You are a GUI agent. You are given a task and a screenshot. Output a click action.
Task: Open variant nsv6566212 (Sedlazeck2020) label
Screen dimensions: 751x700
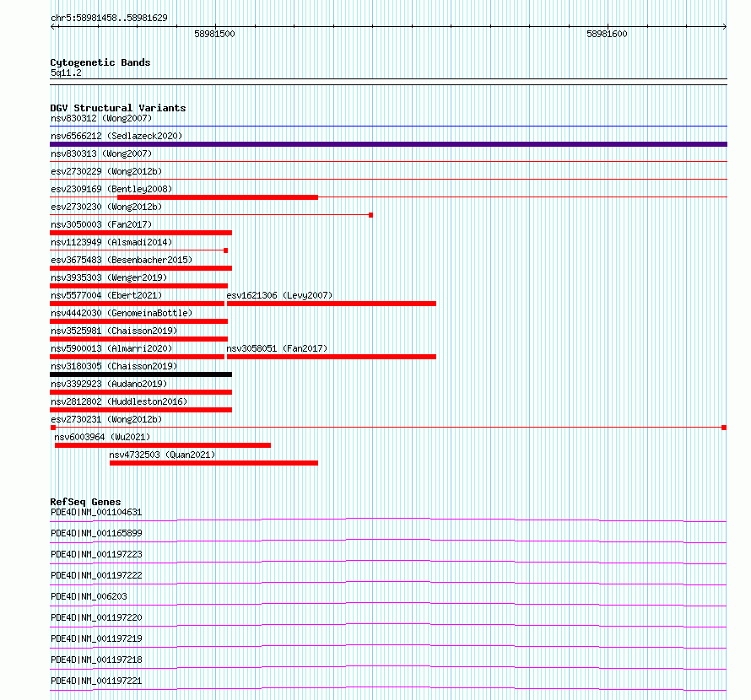pos(116,136)
